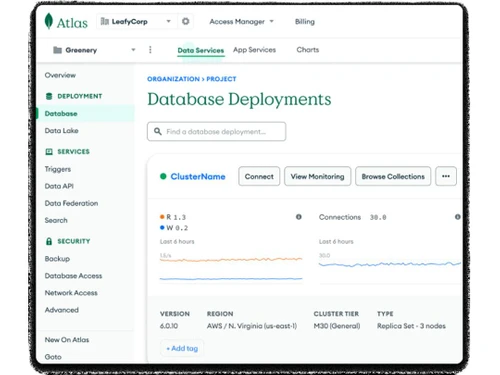Click the green cluster status dot
This screenshot has height=375, width=500.
click(x=163, y=176)
